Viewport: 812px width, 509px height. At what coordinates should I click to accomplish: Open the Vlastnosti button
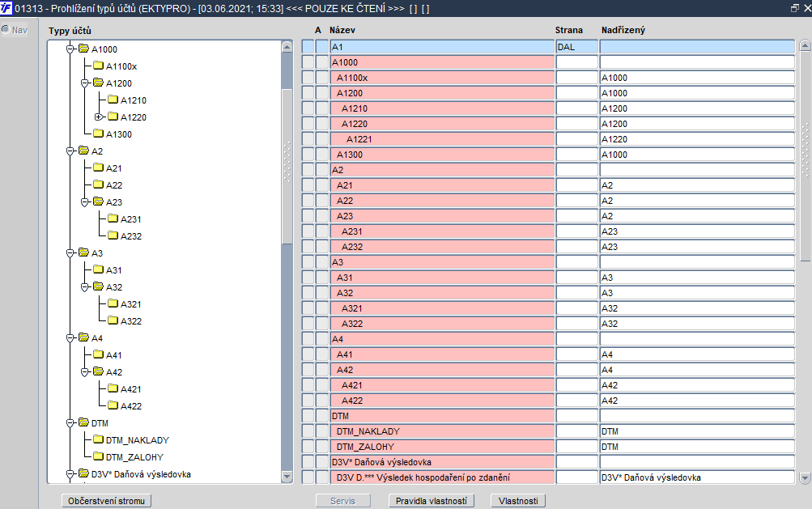click(x=518, y=501)
